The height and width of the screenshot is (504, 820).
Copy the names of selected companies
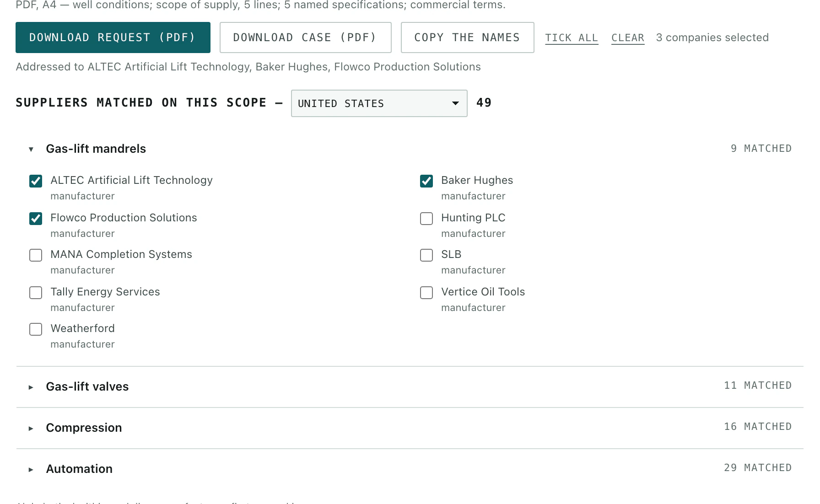point(467,38)
